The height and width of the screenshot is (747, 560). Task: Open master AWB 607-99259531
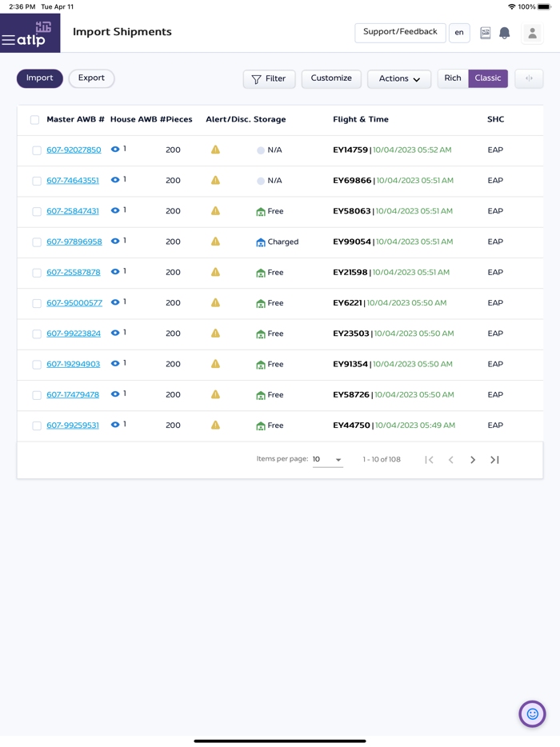tap(73, 425)
